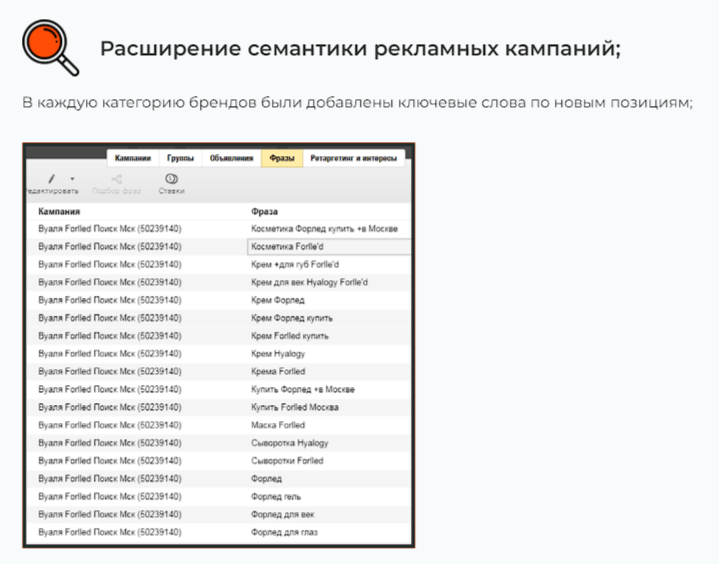This screenshot has height=564, width=719.
Task: Sort by the Кампания column header
Action: [x=59, y=211]
